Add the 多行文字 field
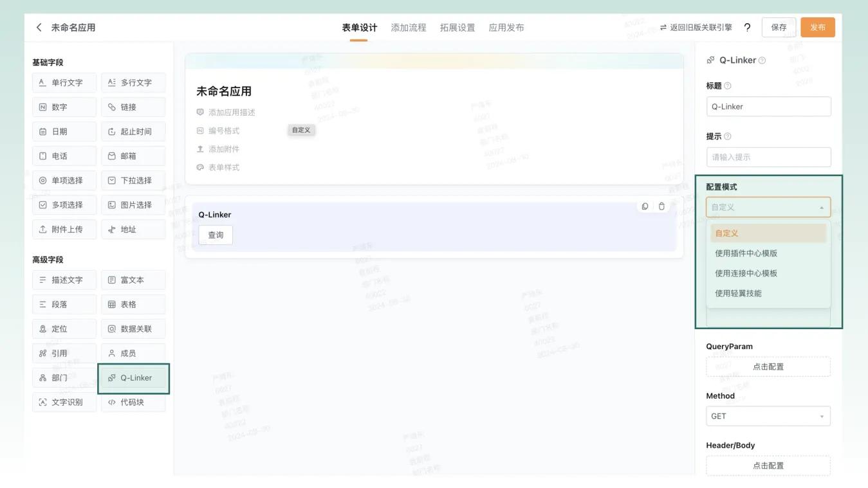Screen dimensions: 868x488 click(133, 82)
